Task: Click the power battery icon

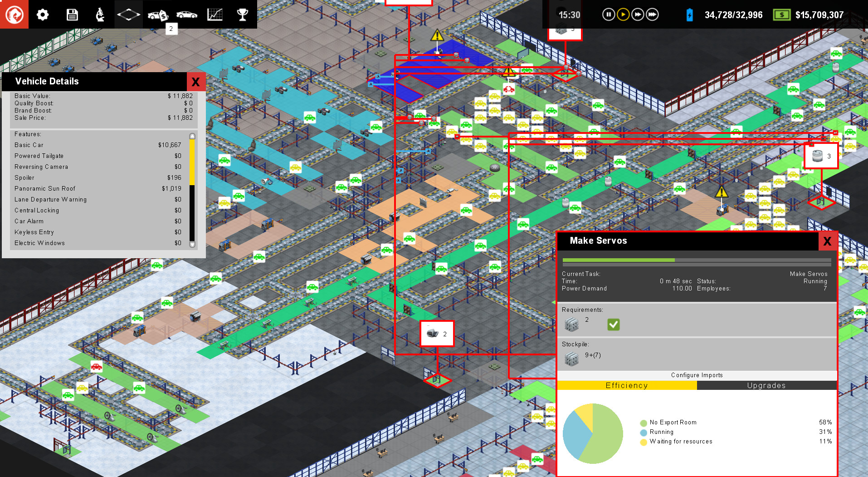Action: coord(689,15)
